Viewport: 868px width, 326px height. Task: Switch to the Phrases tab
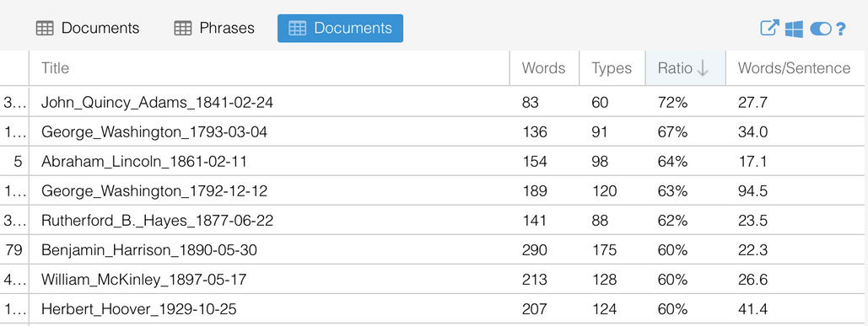pos(213,28)
